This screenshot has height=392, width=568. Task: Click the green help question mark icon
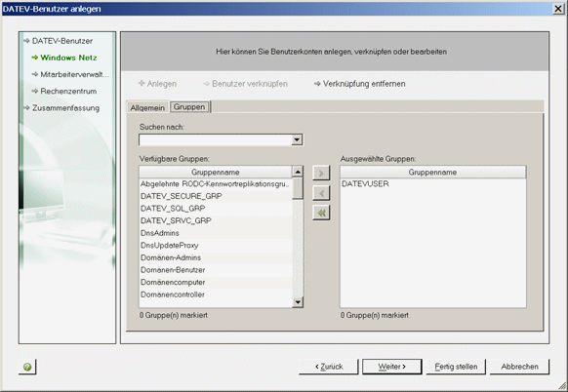27,367
